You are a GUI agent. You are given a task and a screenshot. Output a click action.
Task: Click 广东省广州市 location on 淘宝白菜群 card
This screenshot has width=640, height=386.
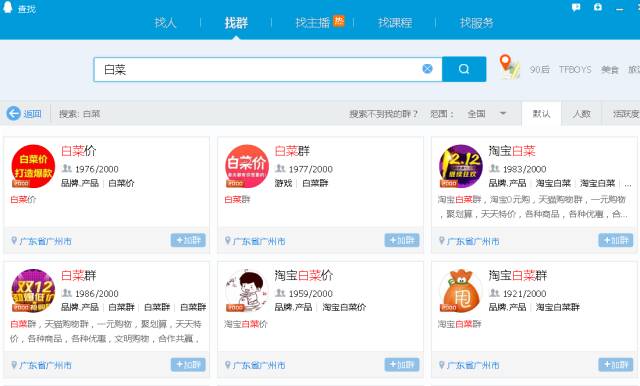pyautogui.click(x=473, y=365)
